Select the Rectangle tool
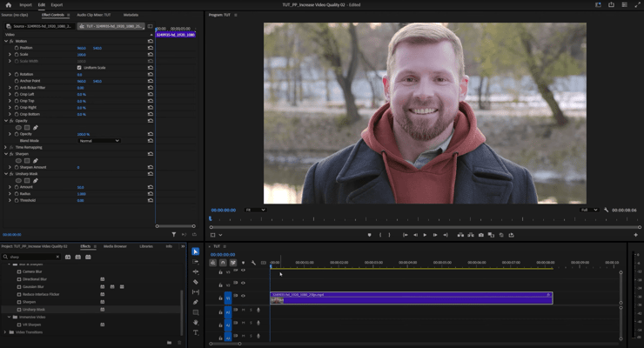This screenshot has width=644, height=348. tap(196, 312)
